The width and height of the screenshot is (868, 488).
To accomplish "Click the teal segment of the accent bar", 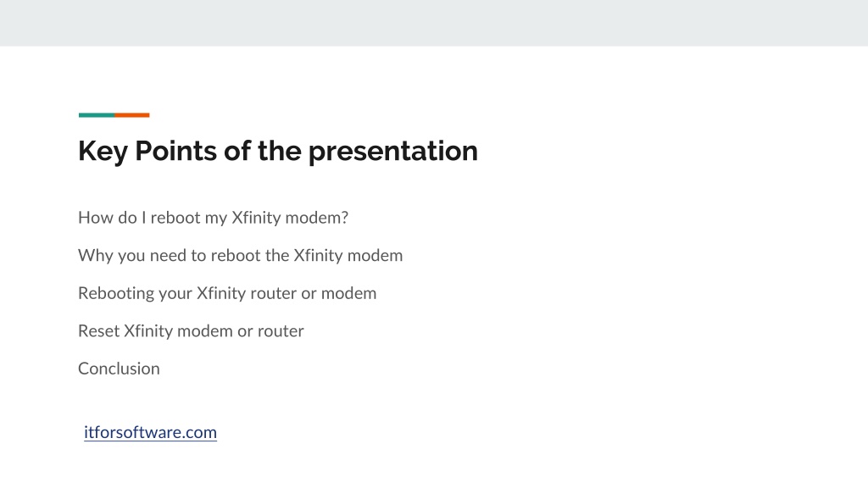I will 97,115.
